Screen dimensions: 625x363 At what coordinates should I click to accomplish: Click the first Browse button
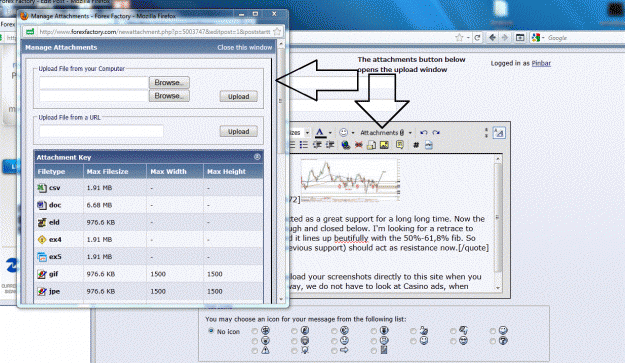(x=169, y=82)
